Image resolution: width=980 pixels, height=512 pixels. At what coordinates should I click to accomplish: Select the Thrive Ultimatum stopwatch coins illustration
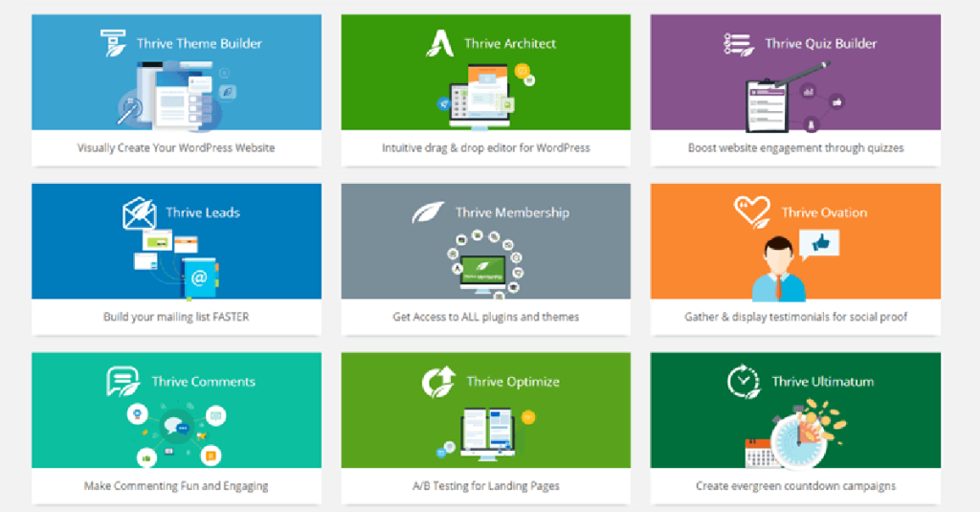click(795, 434)
